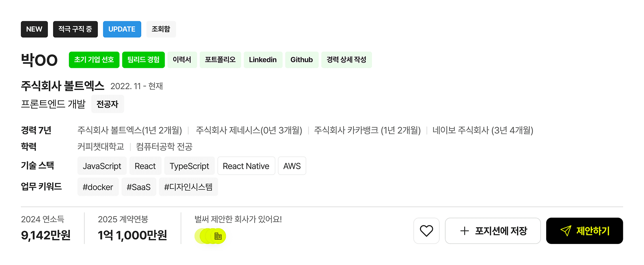Click the green 초기 기업 선호 badge

(x=94, y=60)
